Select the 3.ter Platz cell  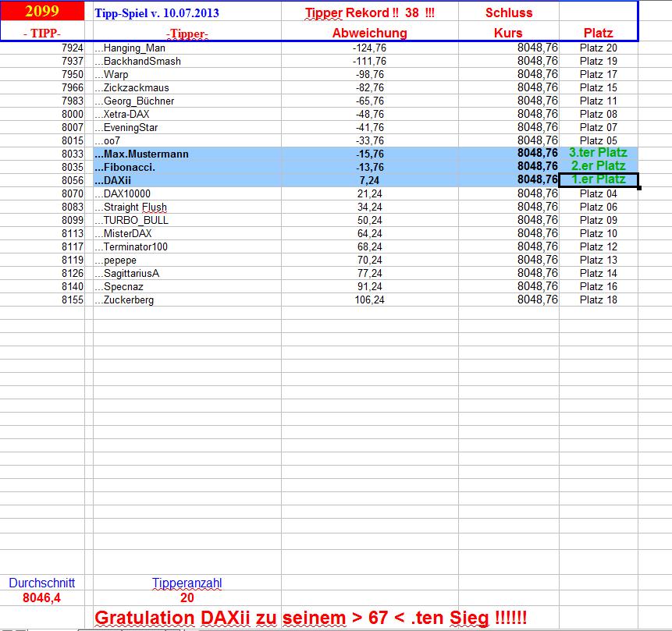pyautogui.click(x=599, y=154)
